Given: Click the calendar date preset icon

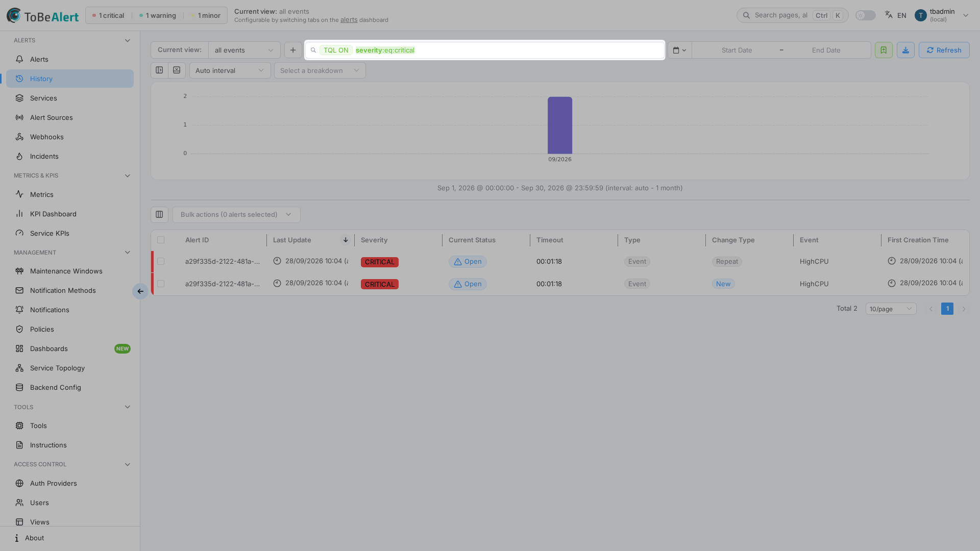Looking at the screenshot, I should point(679,50).
